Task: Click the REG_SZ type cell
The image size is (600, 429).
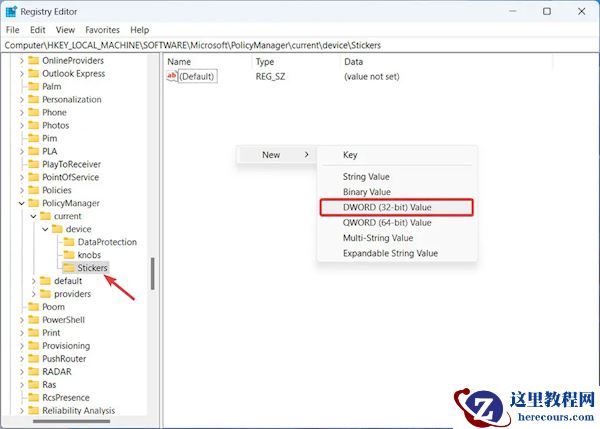Action: [270, 77]
